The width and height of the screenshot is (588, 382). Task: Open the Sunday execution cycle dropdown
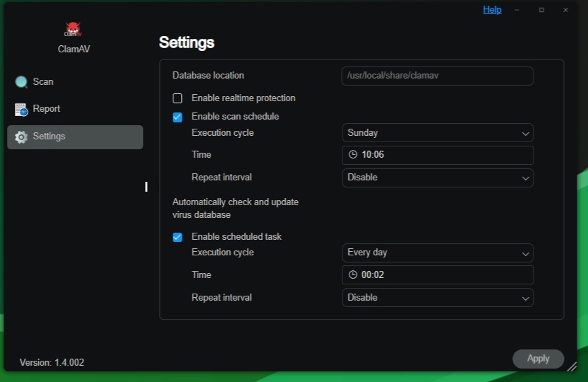(437, 133)
